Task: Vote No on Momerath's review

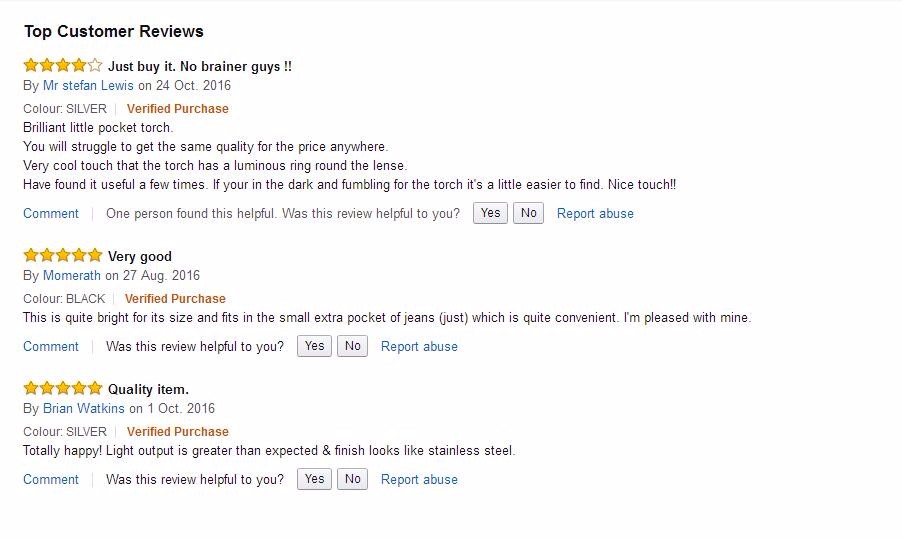Action: tap(352, 346)
